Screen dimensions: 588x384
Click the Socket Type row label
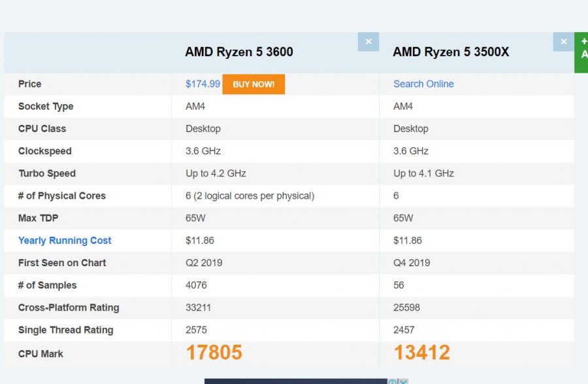tap(46, 106)
